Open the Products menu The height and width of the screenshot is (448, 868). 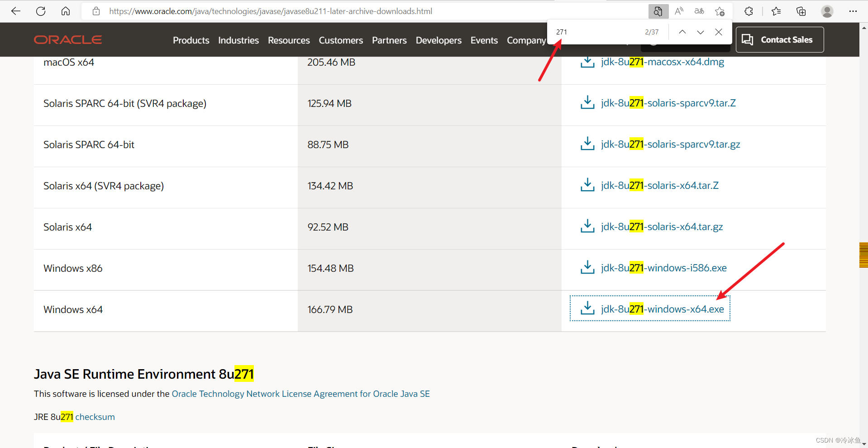tap(191, 40)
